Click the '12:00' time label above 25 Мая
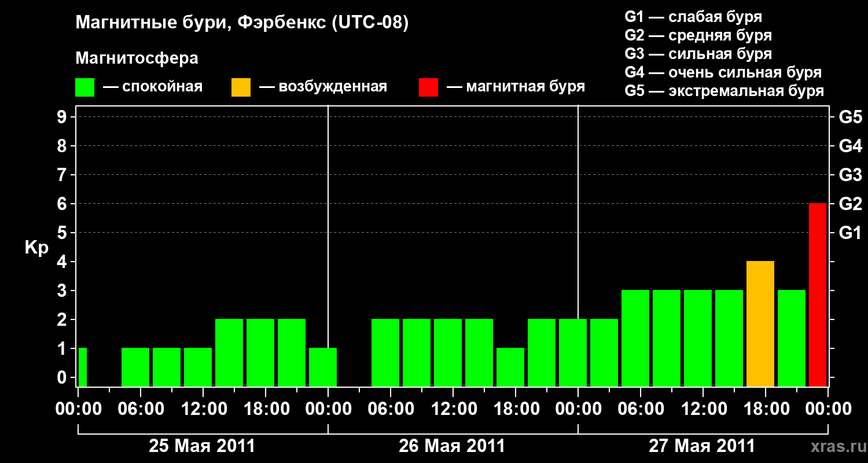This screenshot has width=868, height=463. coord(203,409)
